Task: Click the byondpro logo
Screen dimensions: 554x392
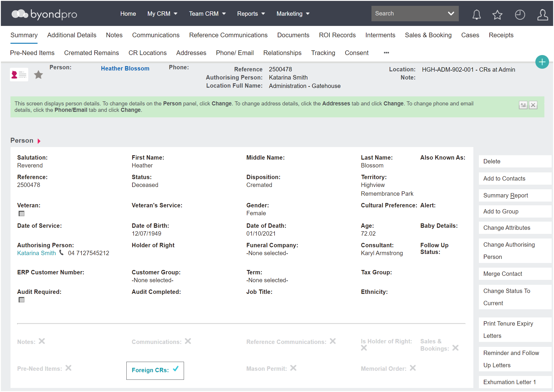Action: tap(44, 14)
